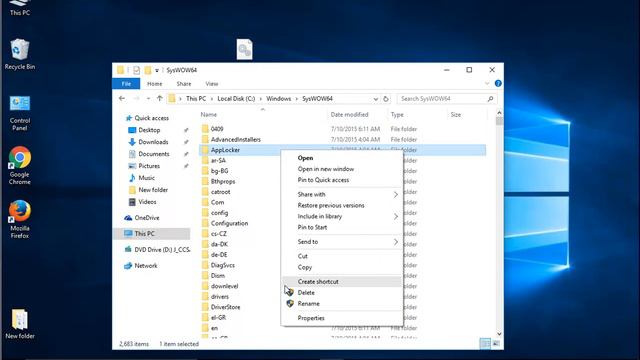Launch the Mozilla Firefox desktop icon
Screen dimensions: 640x360
click(x=20, y=219)
